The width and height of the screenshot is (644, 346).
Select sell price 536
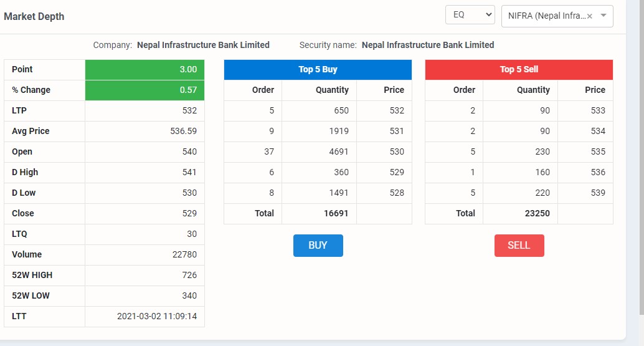click(598, 172)
